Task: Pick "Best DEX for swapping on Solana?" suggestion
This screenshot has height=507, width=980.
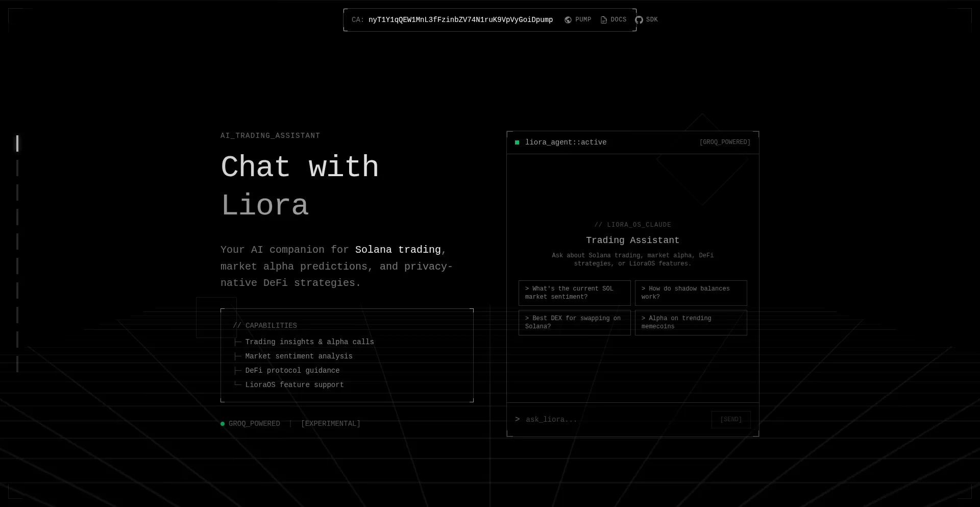Action: (x=574, y=323)
